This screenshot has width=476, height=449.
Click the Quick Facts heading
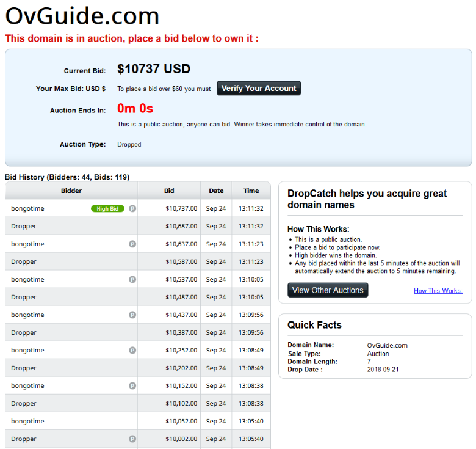point(314,325)
